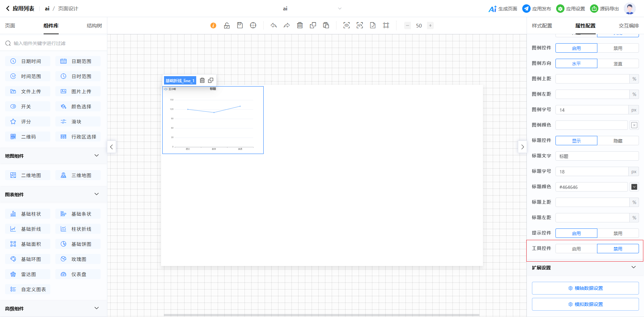
Task: Set legend direction to 竖直
Action: [x=618, y=64]
